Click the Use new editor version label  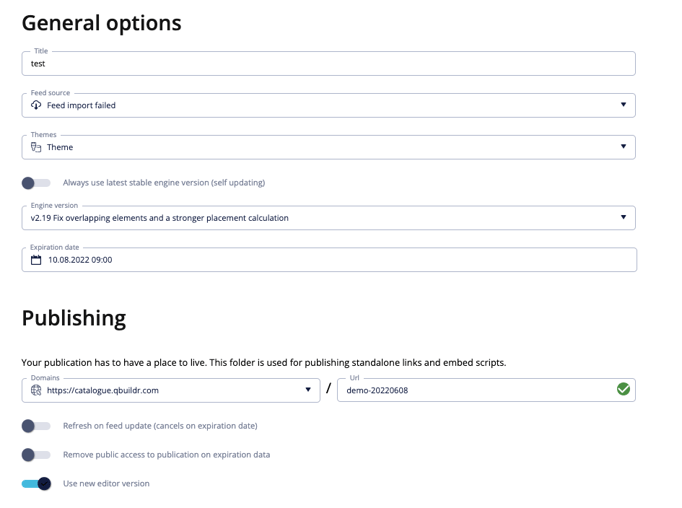pyautogui.click(x=106, y=484)
